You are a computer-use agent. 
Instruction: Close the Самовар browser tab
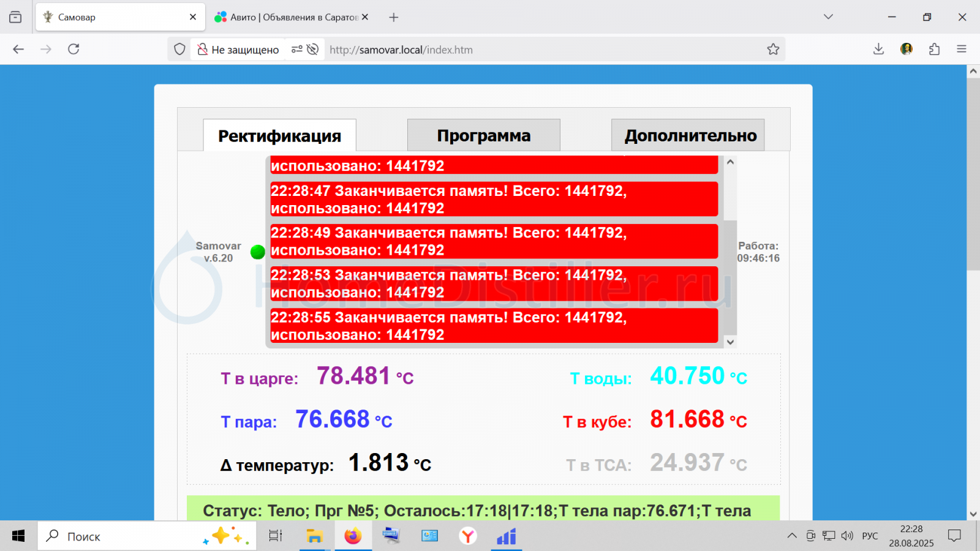tap(193, 17)
